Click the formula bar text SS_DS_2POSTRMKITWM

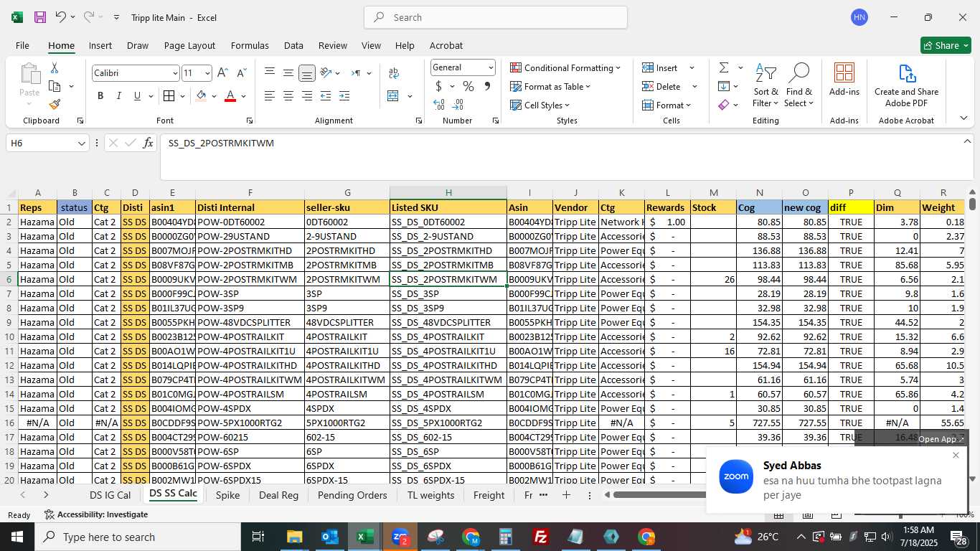[221, 143]
